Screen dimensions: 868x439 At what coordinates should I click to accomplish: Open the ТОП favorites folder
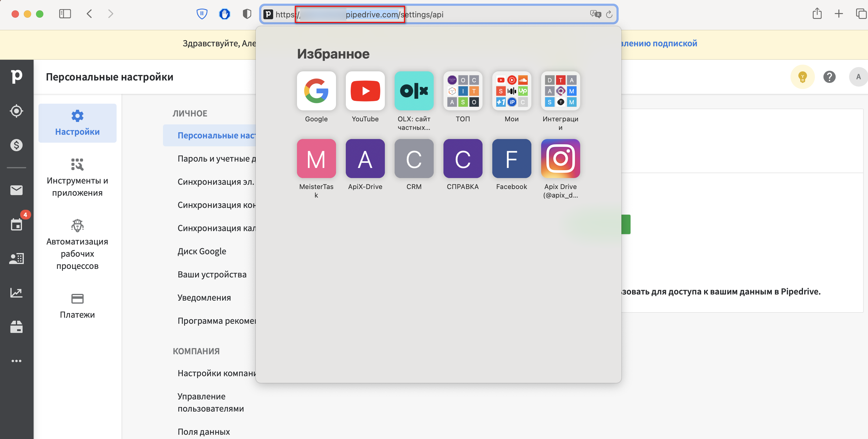pyautogui.click(x=463, y=91)
